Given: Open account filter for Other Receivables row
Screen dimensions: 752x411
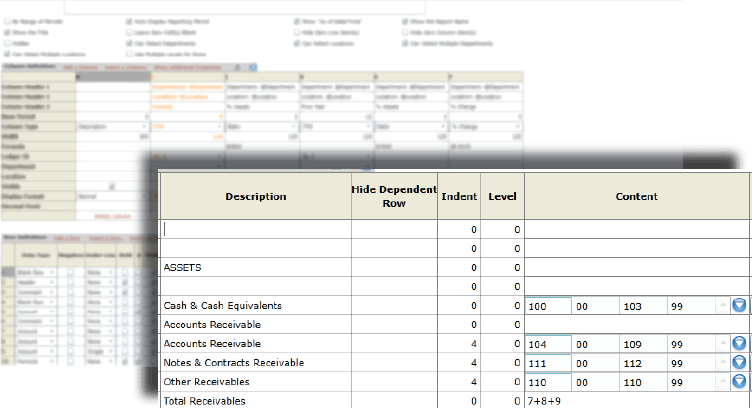Looking at the screenshot, I should click(x=739, y=382).
